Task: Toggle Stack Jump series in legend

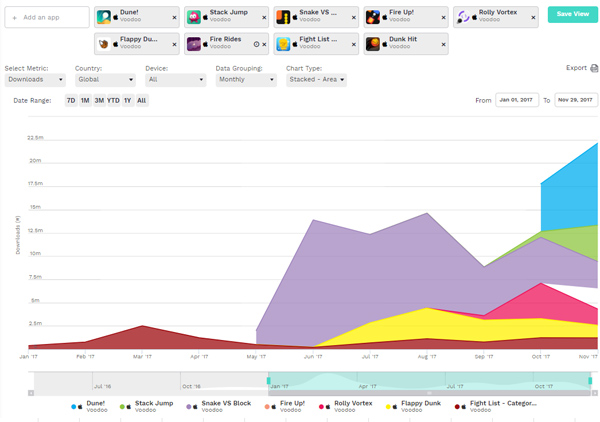Action: coord(147,406)
